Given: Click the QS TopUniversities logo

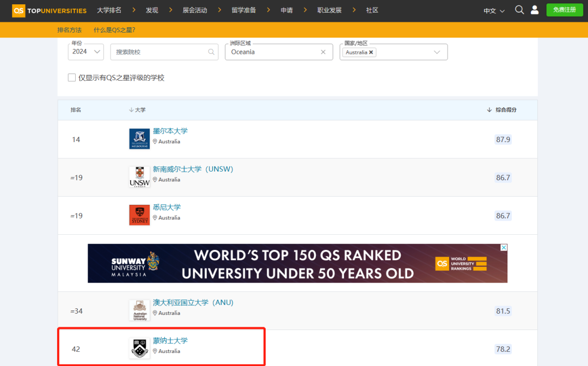Looking at the screenshot, I should point(49,10).
